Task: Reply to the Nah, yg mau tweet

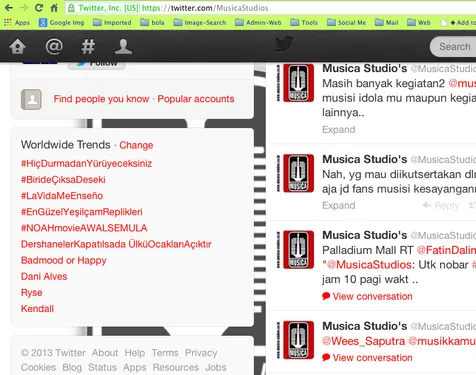Action: [441, 205]
